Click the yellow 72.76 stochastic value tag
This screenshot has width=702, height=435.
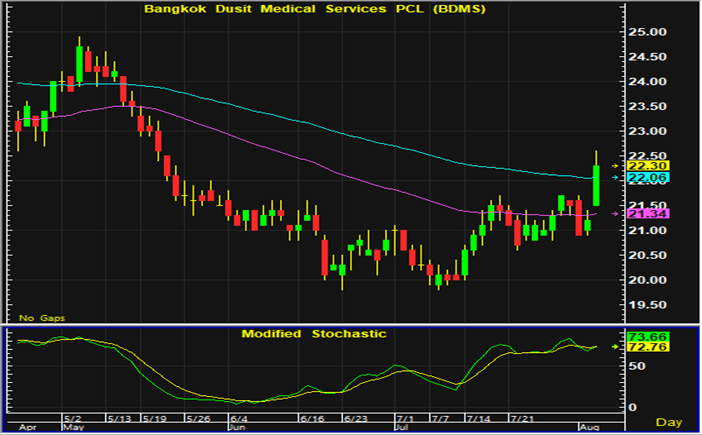(638, 347)
